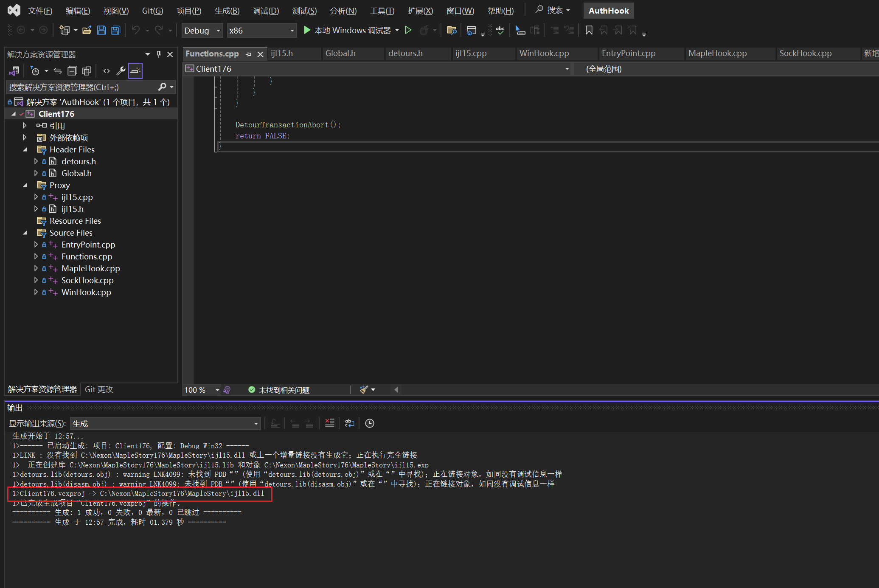Click the New Project toolbar icon

(x=64, y=30)
